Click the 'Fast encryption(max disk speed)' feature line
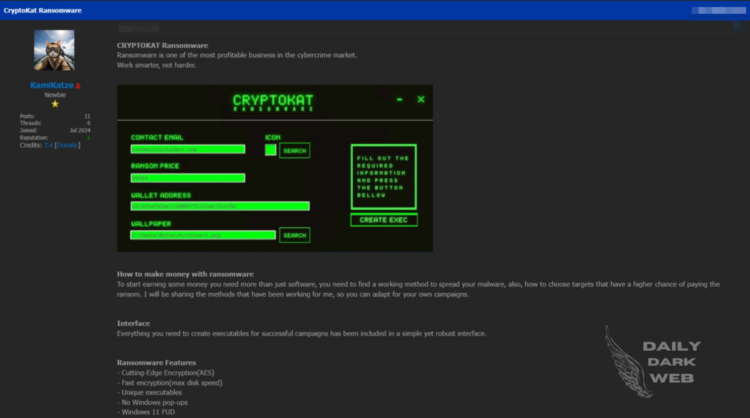This screenshot has height=418, width=750. (x=169, y=383)
